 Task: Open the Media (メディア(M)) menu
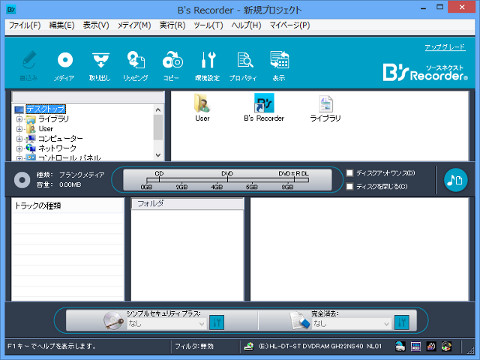coord(134,25)
